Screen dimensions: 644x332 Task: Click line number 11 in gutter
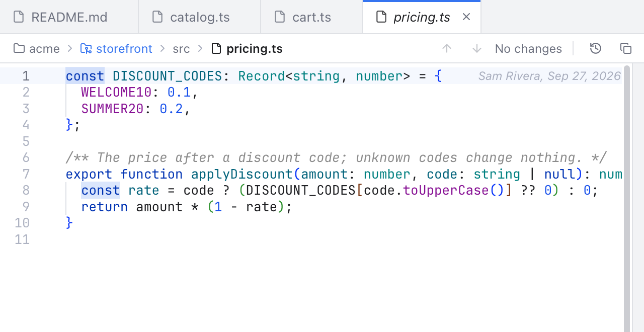[x=22, y=239]
